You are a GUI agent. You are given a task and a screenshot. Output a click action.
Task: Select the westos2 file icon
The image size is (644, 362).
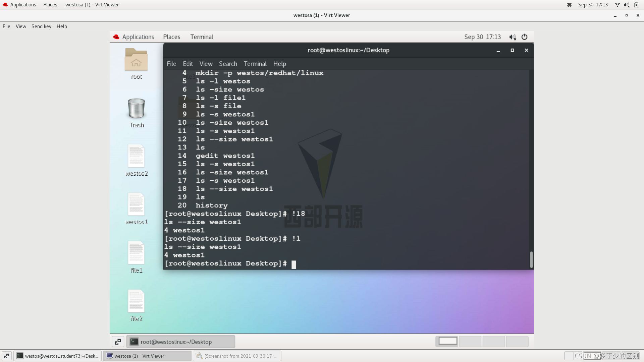(x=136, y=157)
